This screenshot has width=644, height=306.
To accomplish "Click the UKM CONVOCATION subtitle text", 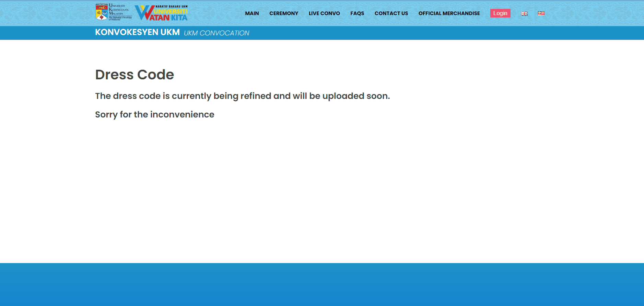I will [x=216, y=33].
